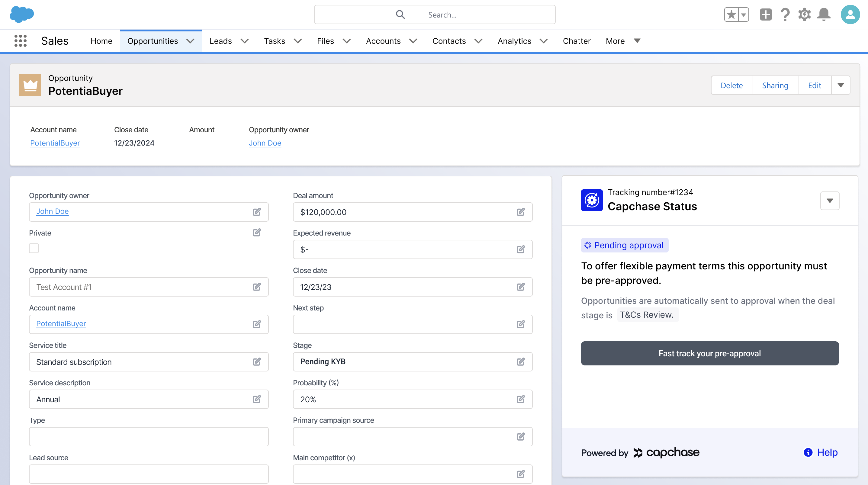868x485 pixels.
Task: Edit the Service title pencil icon
Action: [257, 362]
